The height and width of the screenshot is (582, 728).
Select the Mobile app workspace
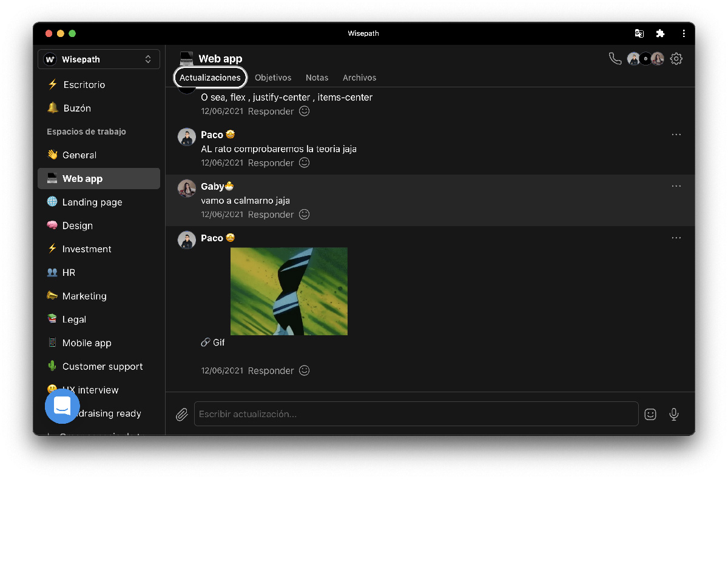coord(99,343)
